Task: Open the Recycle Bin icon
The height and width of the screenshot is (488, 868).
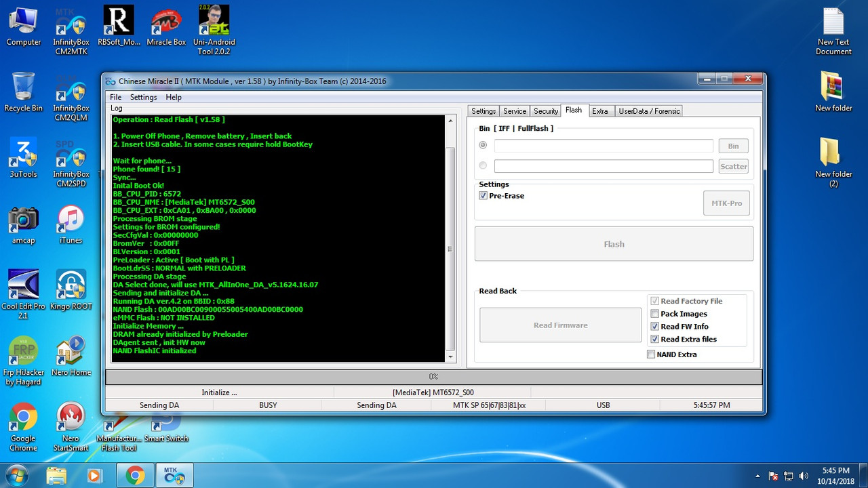Action: point(24,93)
